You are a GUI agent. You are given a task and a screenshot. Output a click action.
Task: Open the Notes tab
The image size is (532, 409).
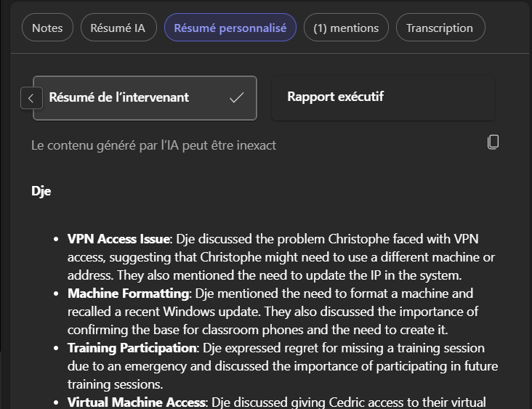47,28
